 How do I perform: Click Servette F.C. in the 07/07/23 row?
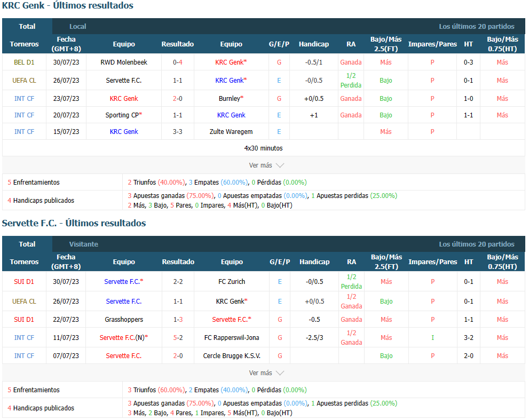tap(124, 355)
